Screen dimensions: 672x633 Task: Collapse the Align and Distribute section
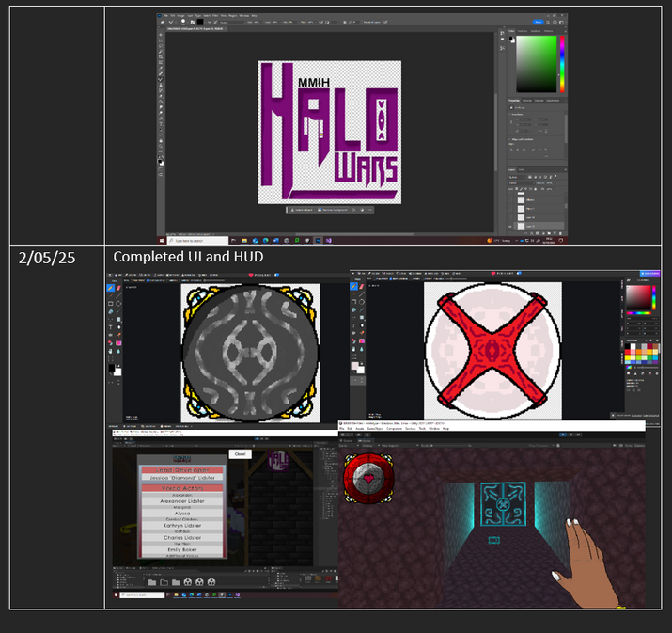(x=509, y=139)
